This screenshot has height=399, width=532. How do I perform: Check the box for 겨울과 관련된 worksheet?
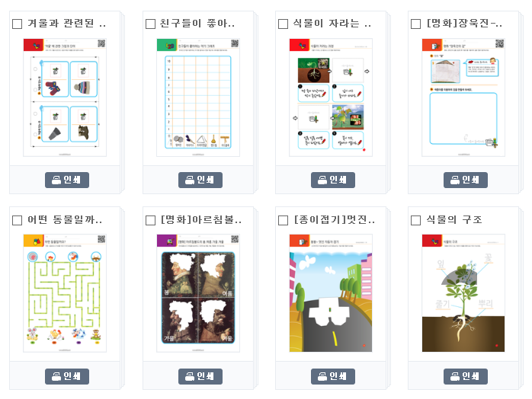click(x=17, y=24)
